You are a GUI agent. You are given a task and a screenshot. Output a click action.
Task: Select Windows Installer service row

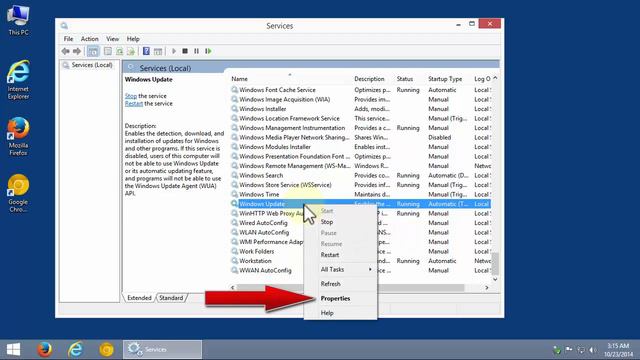[x=360, y=109]
